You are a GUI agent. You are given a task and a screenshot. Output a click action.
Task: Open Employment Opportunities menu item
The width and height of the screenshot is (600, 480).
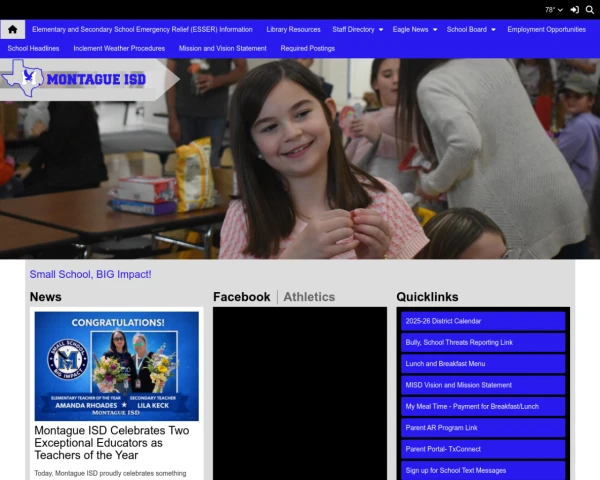pos(546,29)
